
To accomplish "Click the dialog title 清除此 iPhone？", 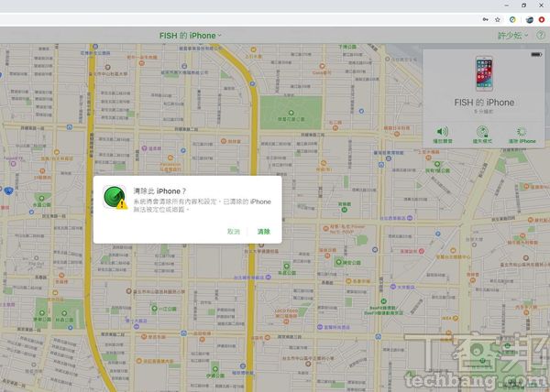I will (x=159, y=191).
